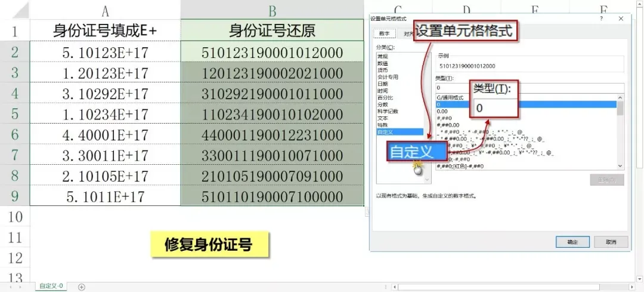Select cell 1.20123E+17

[x=105, y=73]
